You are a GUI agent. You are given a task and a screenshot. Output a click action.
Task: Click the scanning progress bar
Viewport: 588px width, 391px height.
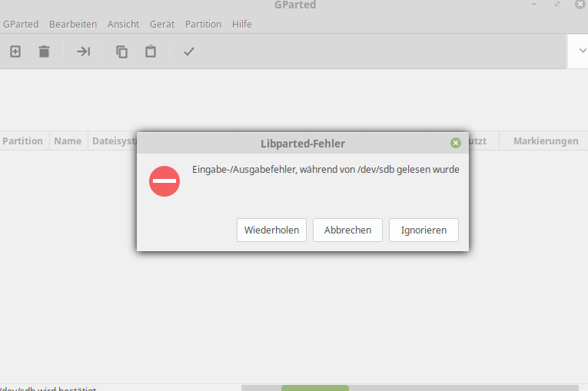tap(410, 388)
